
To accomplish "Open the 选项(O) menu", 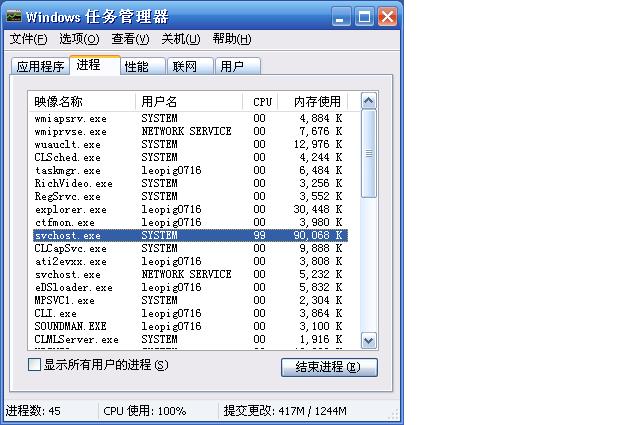I will point(79,39).
